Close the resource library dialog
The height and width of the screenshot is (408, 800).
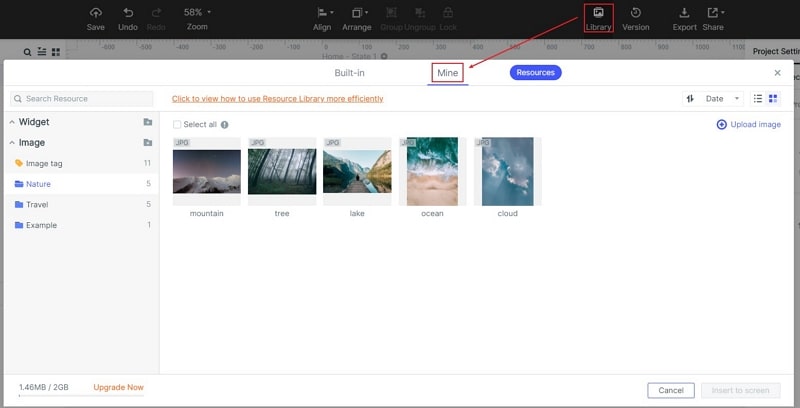pos(778,73)
